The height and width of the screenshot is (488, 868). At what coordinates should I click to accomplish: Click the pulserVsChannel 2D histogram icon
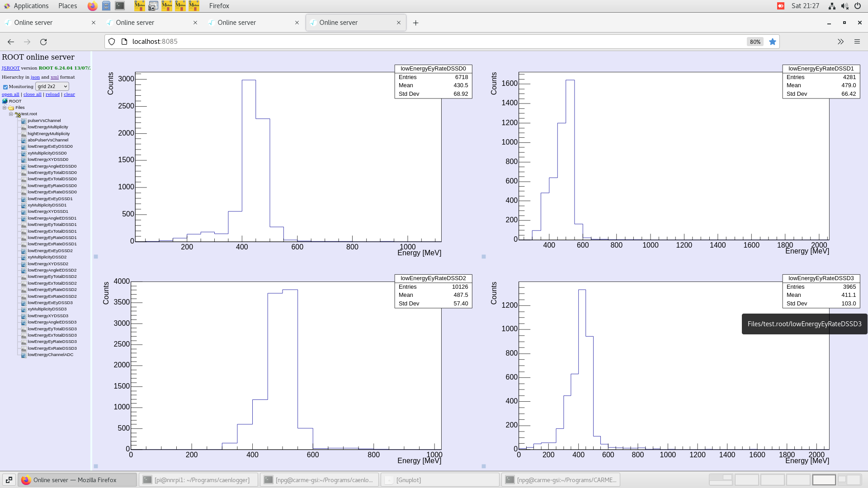[x=24, y=121]
